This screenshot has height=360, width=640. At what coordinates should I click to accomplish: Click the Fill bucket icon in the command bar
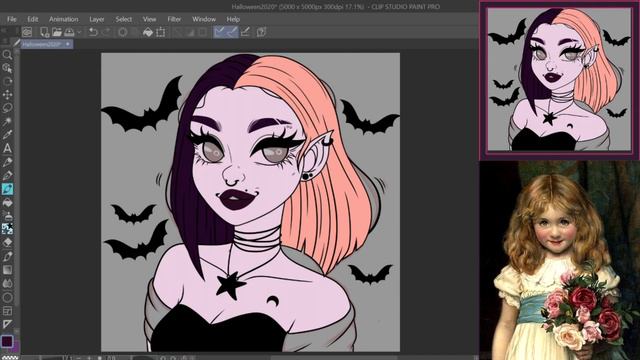[148, 32]
